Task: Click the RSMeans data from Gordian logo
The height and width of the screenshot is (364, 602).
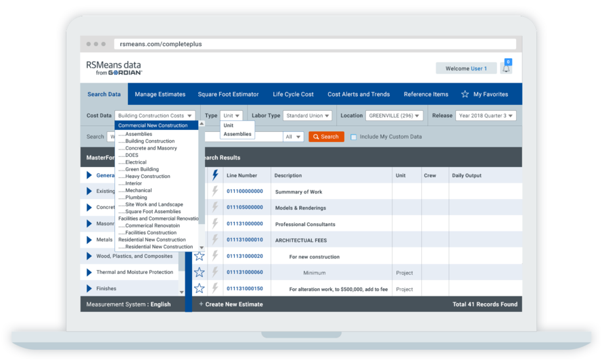Action: [x=114, y=68]
